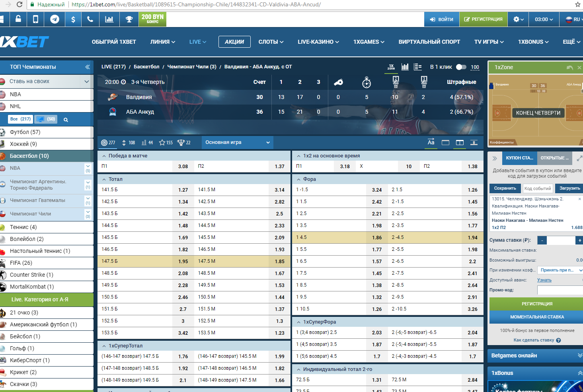Open the 'Основная игра' dropdown
The image size is (583, 392).
237,142
